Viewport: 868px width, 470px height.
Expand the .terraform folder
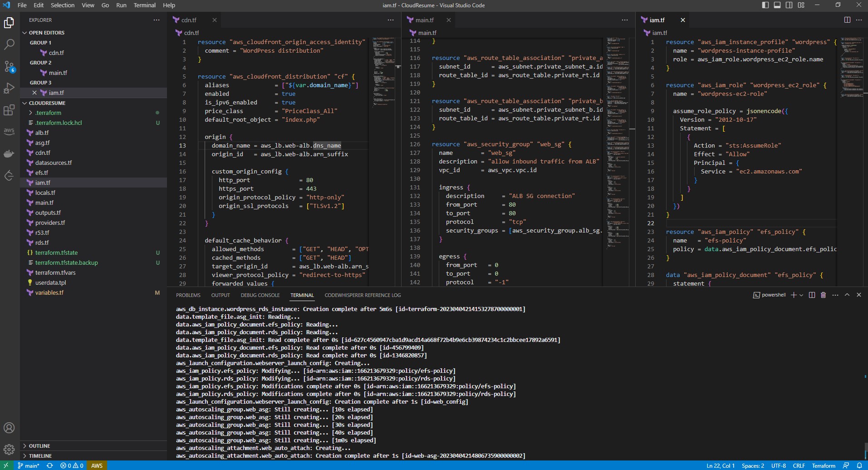[x=48, y=113]
